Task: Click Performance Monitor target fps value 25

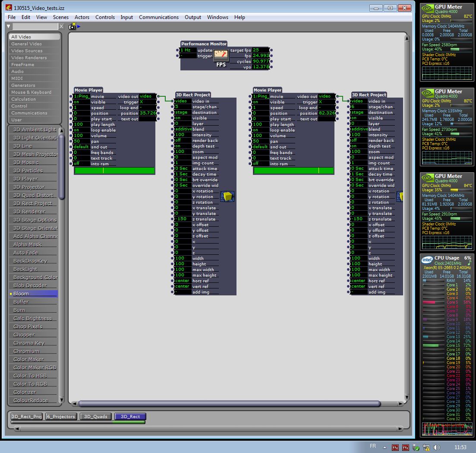Action: 261,50
